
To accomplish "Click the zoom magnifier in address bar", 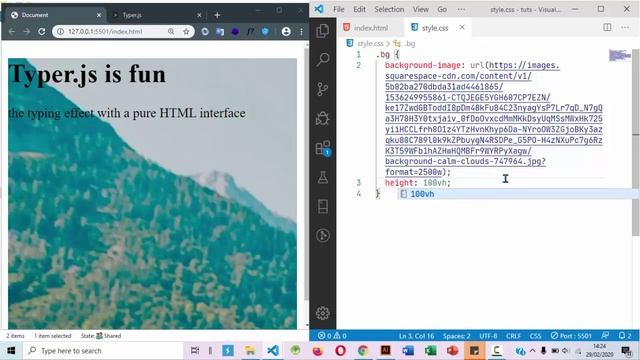I will (x=171, y=31).
